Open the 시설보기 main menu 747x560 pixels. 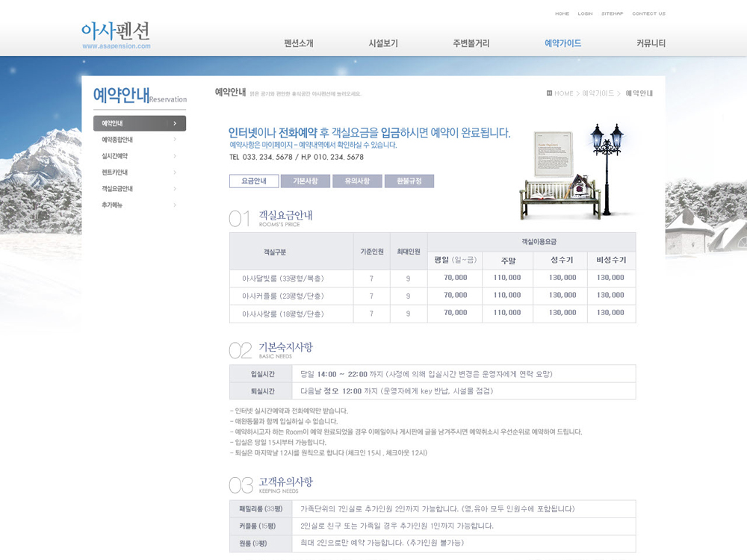[383, 43]
